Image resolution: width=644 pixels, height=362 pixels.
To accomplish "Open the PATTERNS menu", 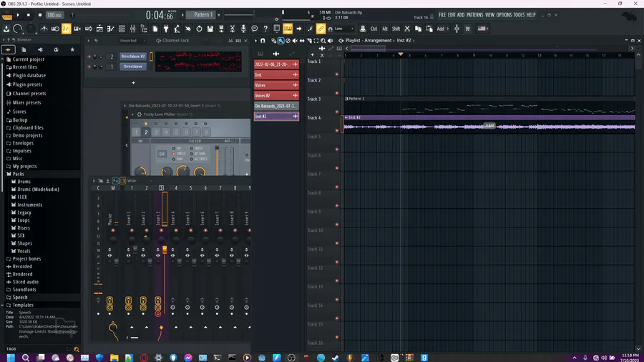I will [x=475, y=15].
